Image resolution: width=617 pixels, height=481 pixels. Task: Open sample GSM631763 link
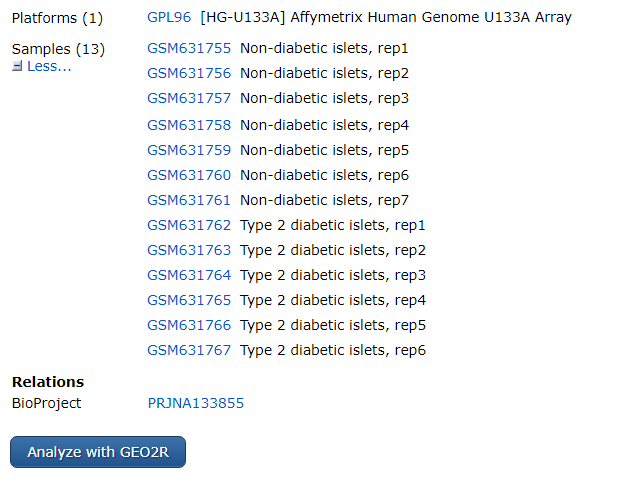(x=189, y=250)
